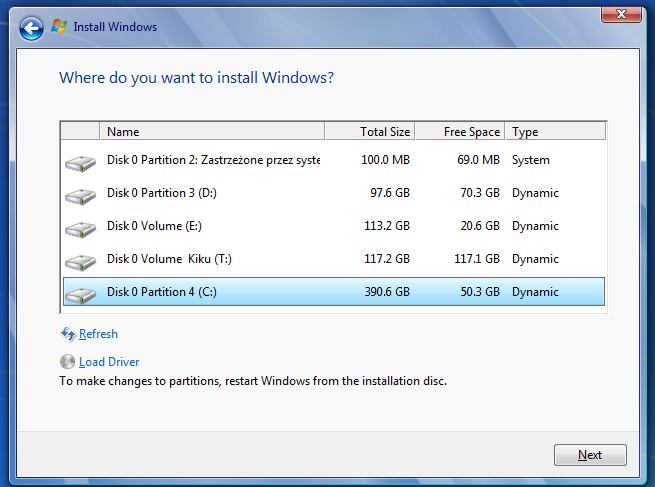This screenshot has width=655, height=487.
Task: Click the 20.6 GB free space cell
Action: tap(480, 226)
